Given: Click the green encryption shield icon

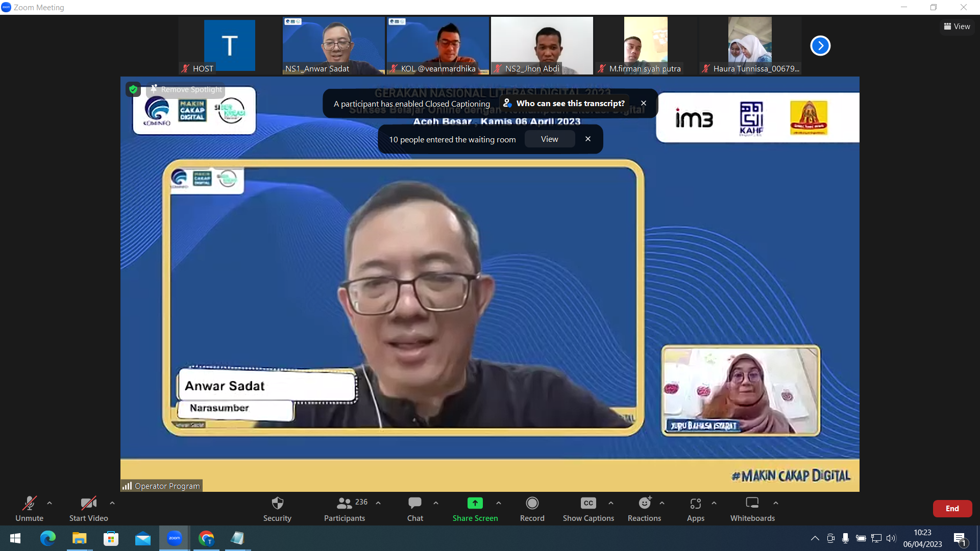Looking at the screenshot, I should click(133, 90).
